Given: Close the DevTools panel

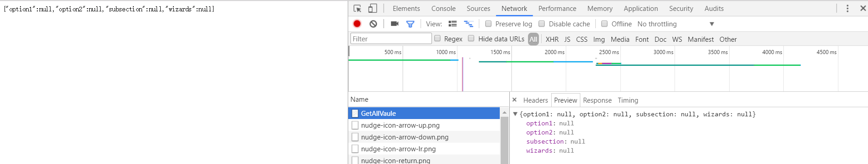Looking at the screenshot, I should 863,8.
